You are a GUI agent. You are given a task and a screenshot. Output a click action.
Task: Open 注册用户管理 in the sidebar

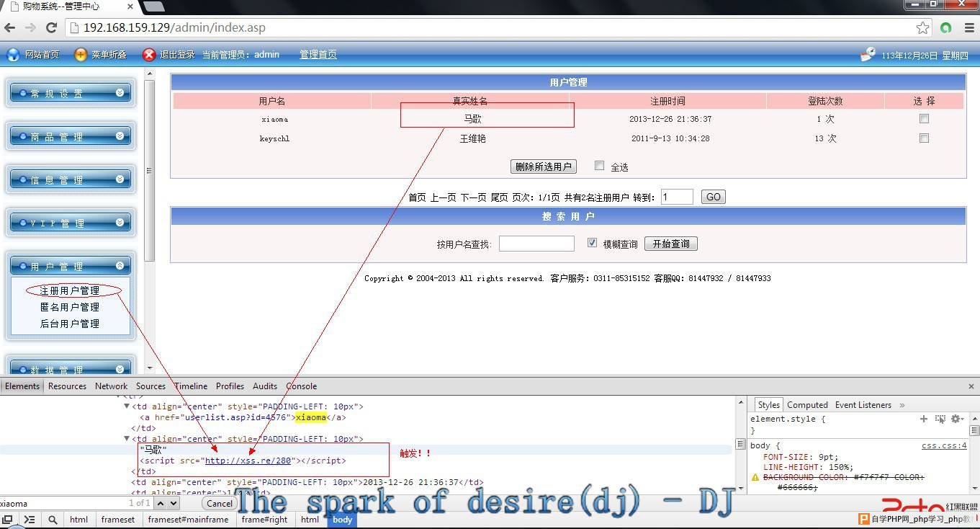70,291
